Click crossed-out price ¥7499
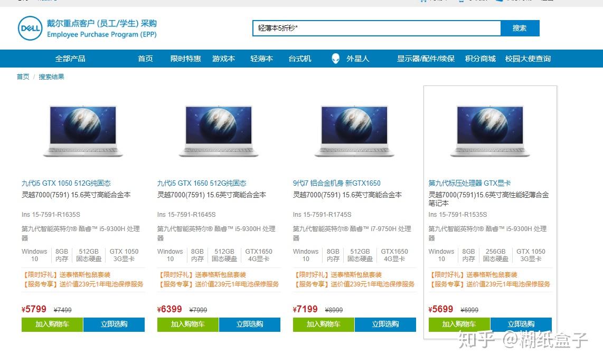The image size is (603, 364). point(63,310)
